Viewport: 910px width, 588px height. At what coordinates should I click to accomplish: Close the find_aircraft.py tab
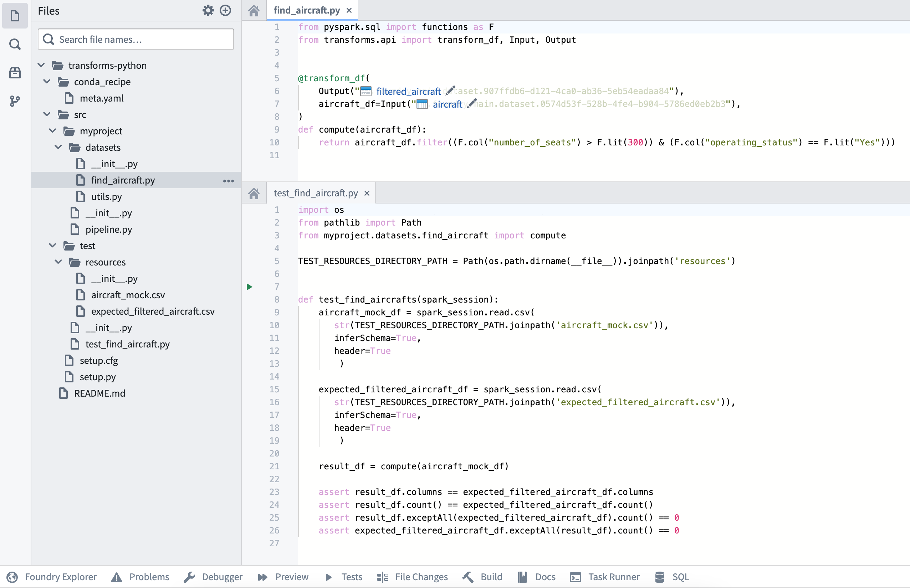point(349,11)
